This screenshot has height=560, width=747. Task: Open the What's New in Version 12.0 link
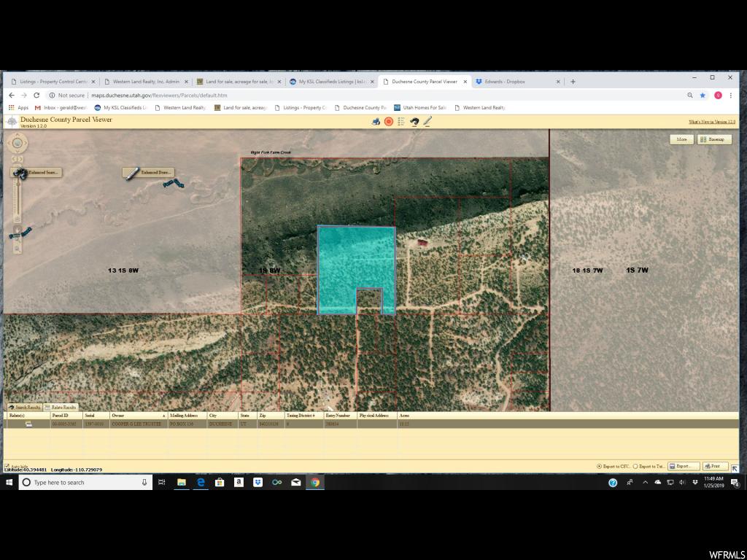712,122
